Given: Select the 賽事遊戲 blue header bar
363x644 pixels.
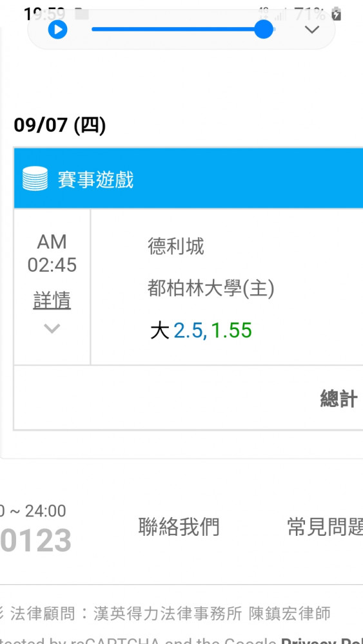Looking at the screenshot, I should [x=188, y=178].
